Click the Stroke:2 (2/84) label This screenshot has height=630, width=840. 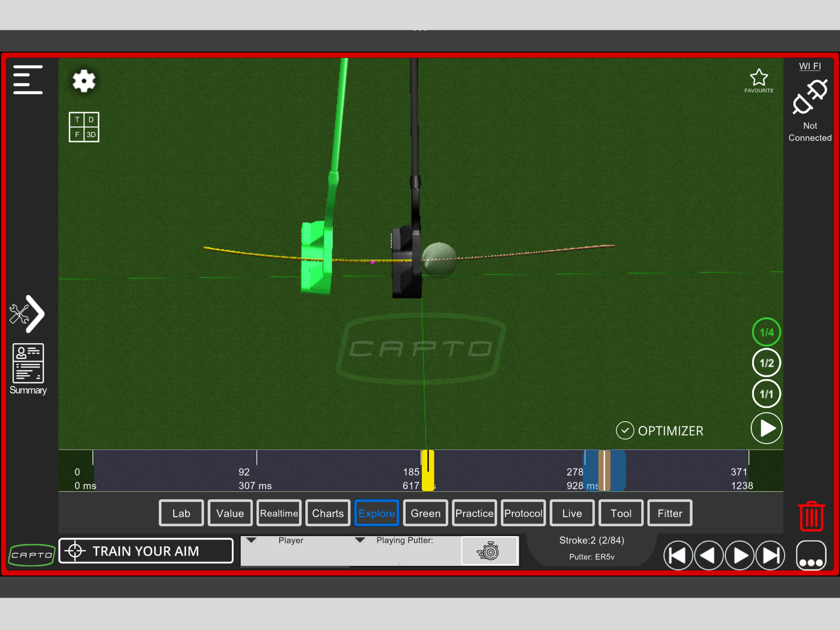[592, 540]
